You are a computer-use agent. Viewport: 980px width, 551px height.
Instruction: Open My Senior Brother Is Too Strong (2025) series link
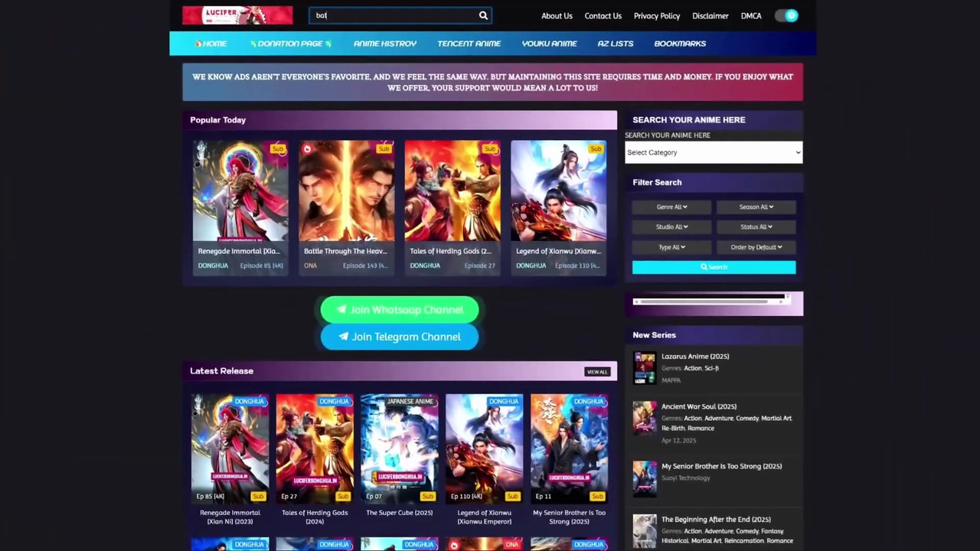[x=721, y=466]
